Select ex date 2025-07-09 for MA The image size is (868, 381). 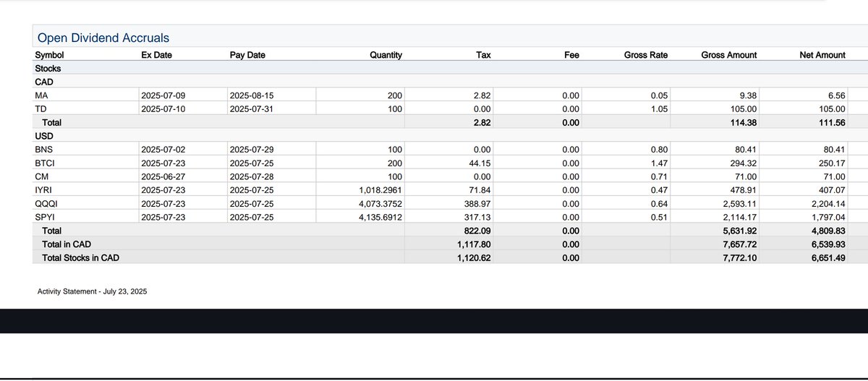(x=164, y=95)
